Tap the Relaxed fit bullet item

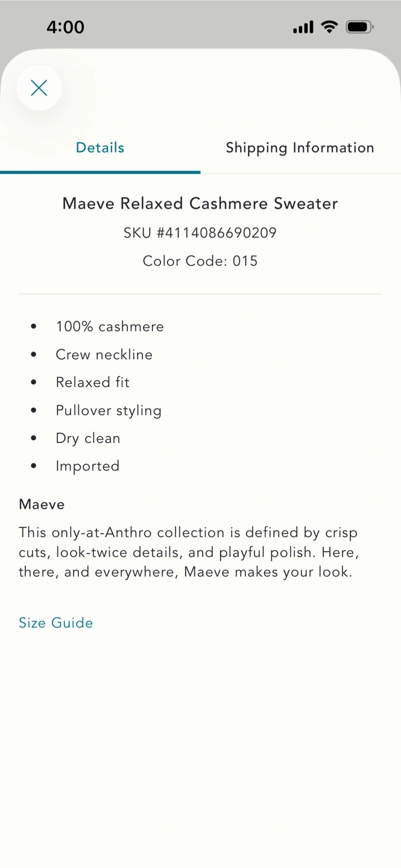[x=93, y=382]
